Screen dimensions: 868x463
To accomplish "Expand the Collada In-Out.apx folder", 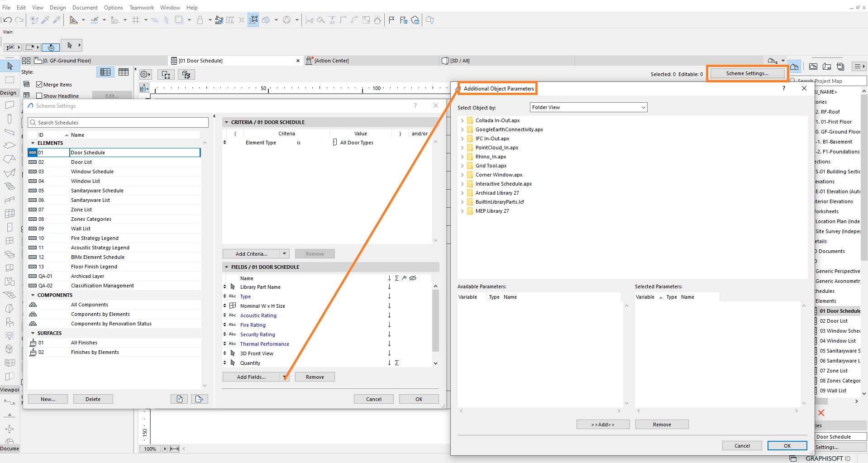I will click(462, 120).
